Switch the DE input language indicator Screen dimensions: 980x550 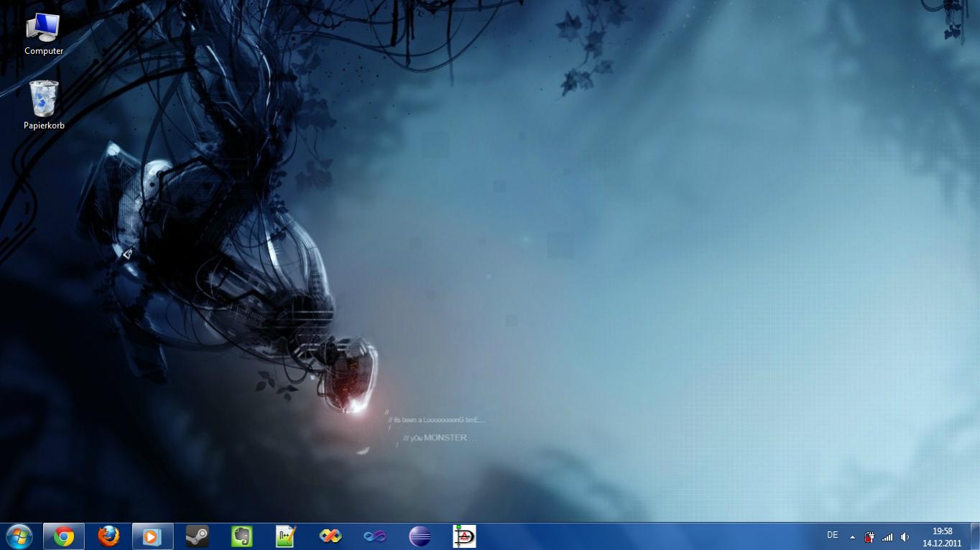click(833, 536)
